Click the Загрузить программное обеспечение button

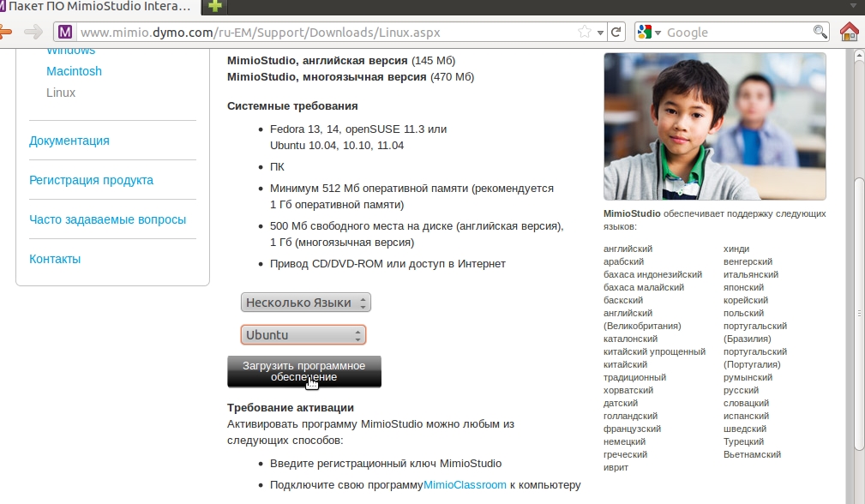[304, 371]
